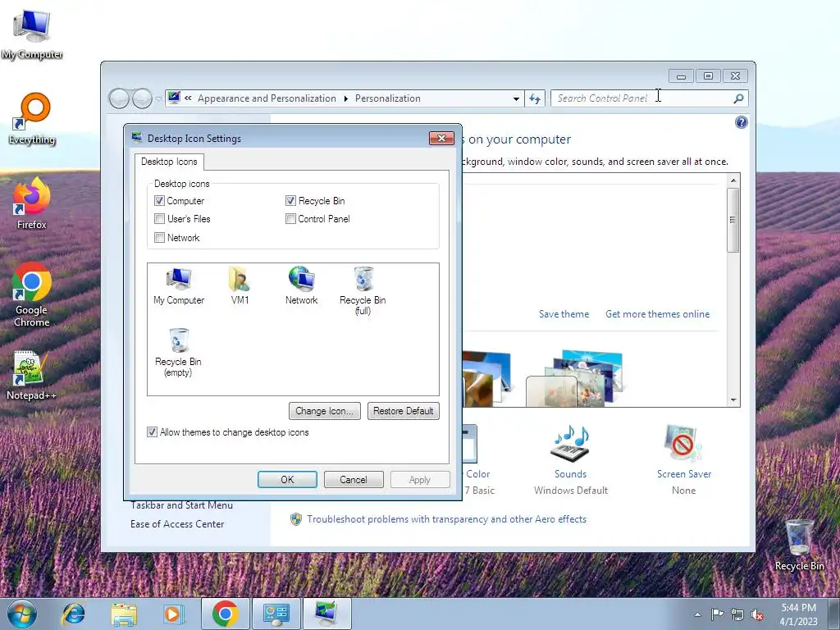Click the Forward navigation arrow button
The image size is (840, 630).
click(142, 98)
